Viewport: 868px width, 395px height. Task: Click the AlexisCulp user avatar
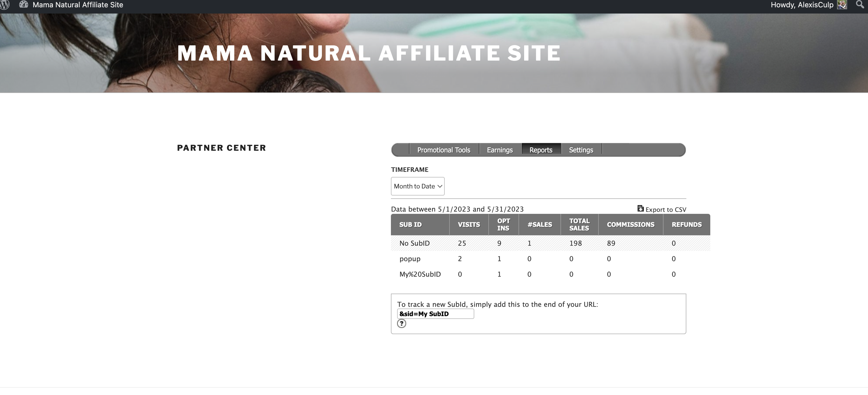click(842, 5)
